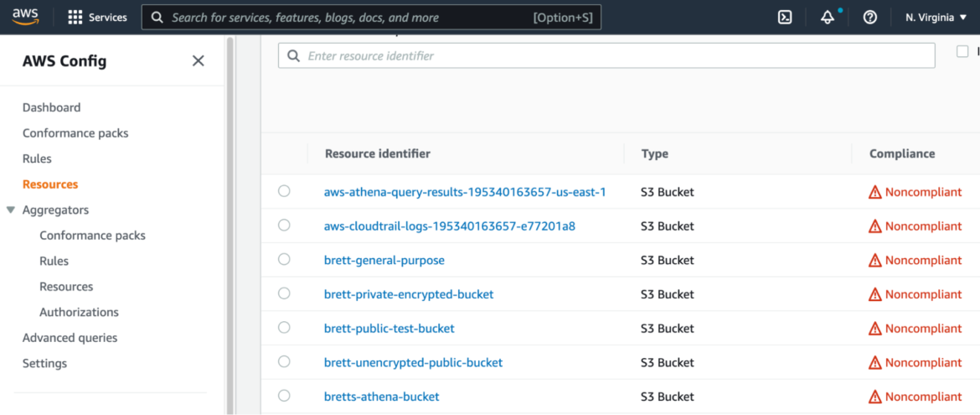
Task: Open the notifications bell
Action: pos(828,18)
